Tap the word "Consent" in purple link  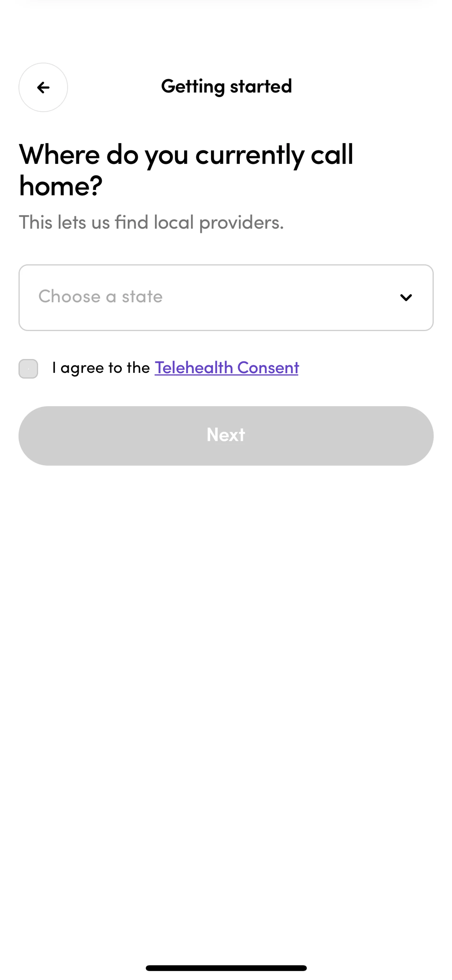click(x=268, y=368)
